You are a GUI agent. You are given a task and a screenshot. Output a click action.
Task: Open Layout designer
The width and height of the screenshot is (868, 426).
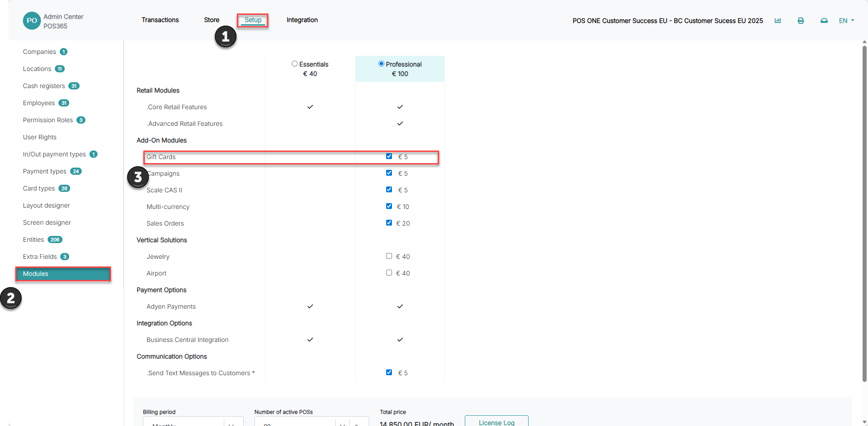46,205
